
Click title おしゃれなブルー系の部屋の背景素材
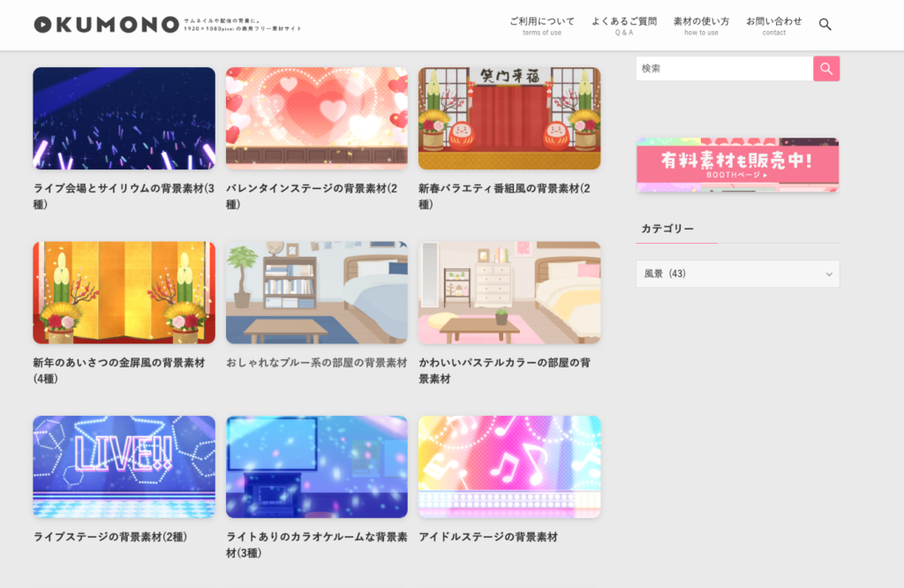click(317, 363)
